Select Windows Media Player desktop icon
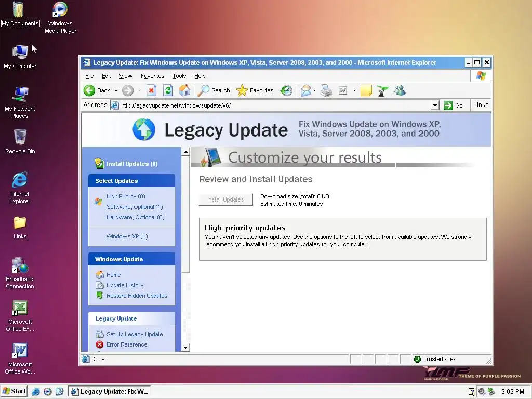The height and width of the screenshot is (399, 532). click(x=60, y=18)
